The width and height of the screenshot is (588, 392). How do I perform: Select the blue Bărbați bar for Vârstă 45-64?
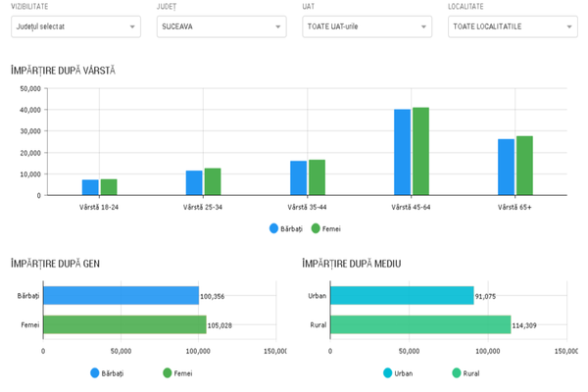[402, 152]
